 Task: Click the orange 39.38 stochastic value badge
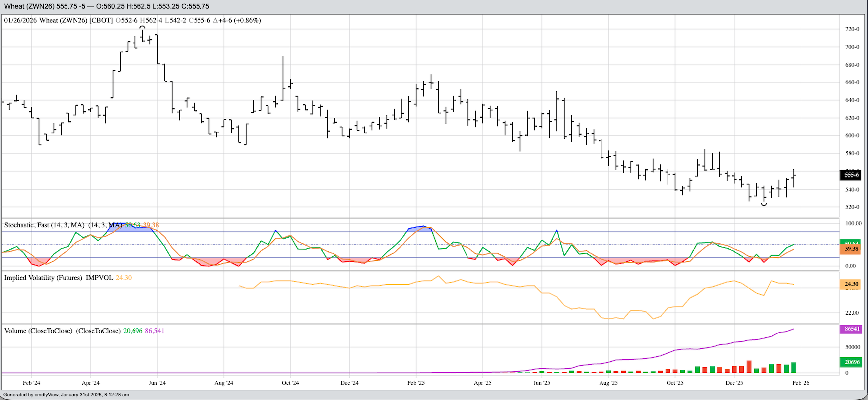[x=851, y=249]
